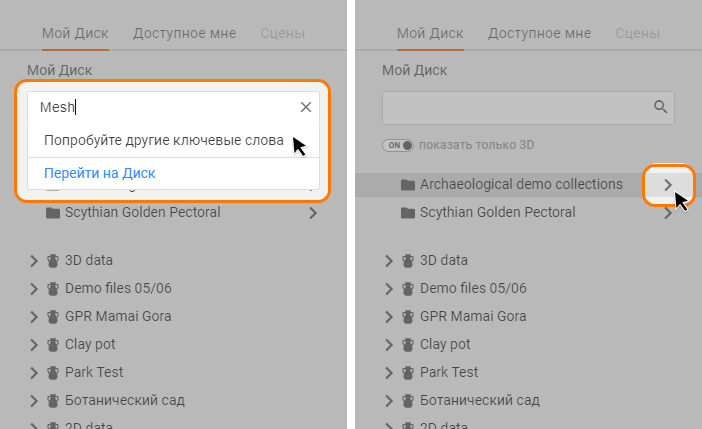Open Archaeological demo collections via its right chevron
The image size is (702, 429).
(x=667, y=185)
